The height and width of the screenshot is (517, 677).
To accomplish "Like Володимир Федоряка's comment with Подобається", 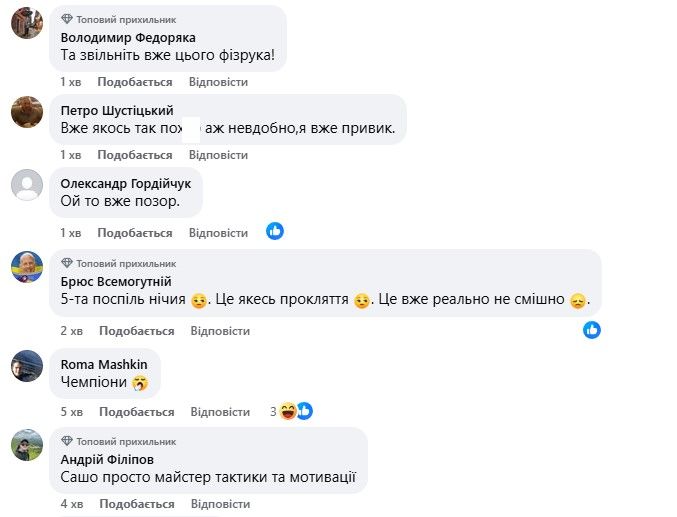I will [x=135, y=81].
